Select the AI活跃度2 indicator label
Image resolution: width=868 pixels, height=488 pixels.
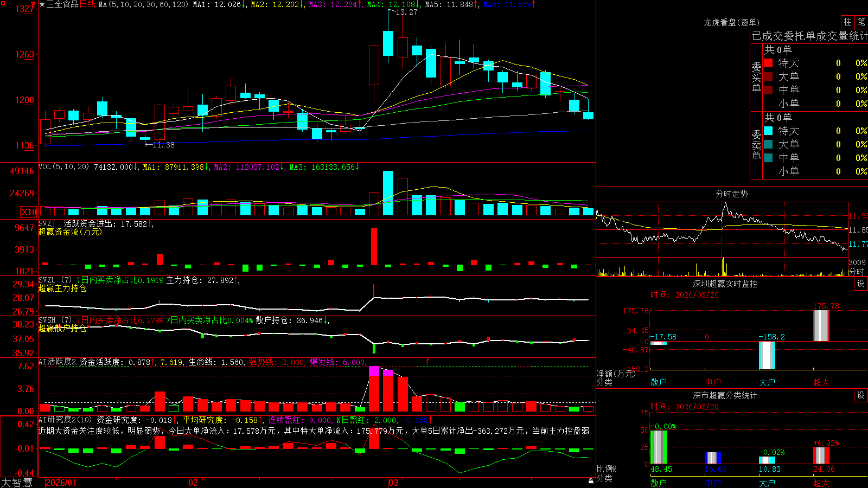(x=58, y=362)
